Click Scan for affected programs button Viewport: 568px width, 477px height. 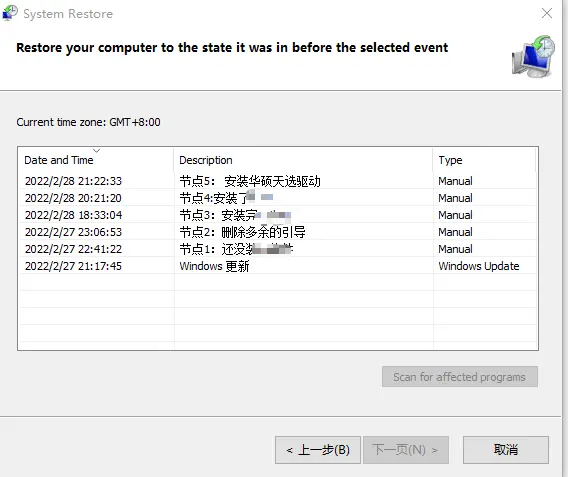tap(460, 377)
